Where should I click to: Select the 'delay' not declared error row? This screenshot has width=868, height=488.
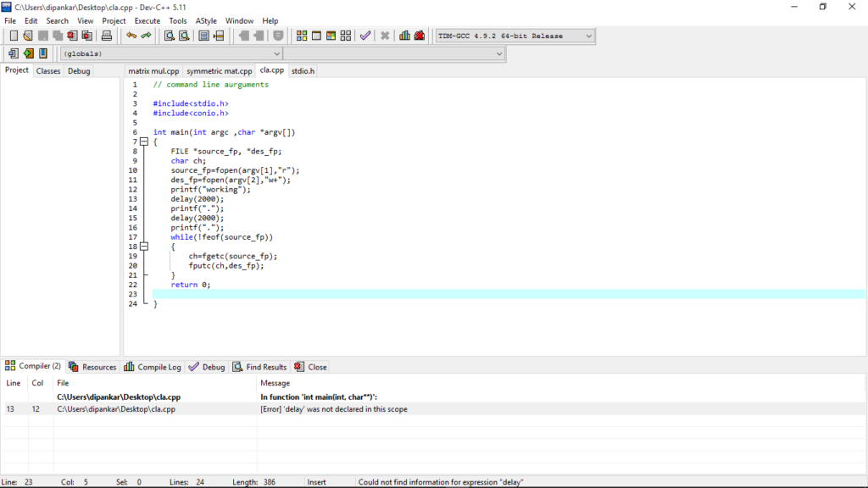[332, 409]
